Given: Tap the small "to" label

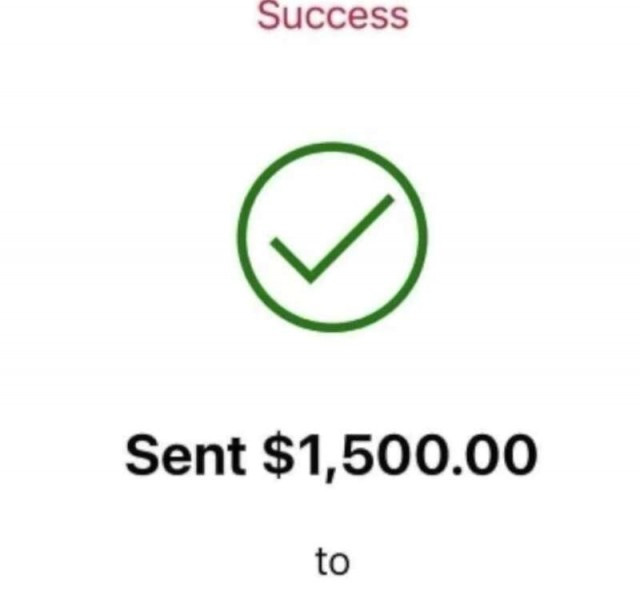Looking at the screenshot, I should (x=332, y=562).
